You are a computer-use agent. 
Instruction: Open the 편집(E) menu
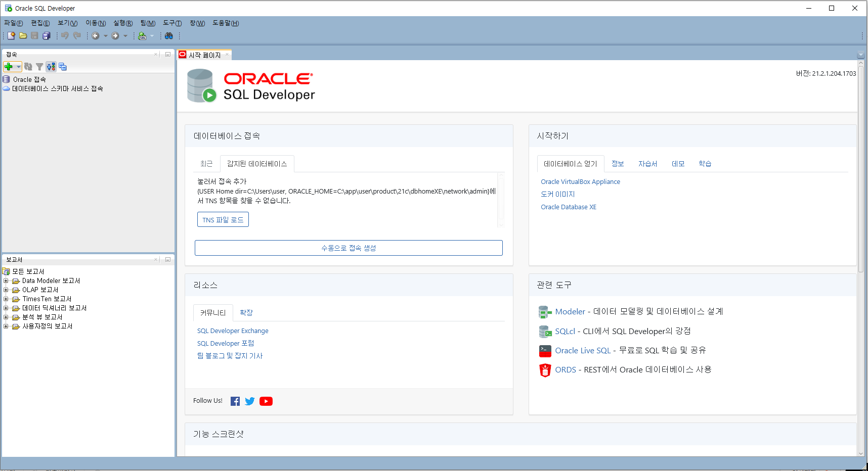[x=40, y=23]
